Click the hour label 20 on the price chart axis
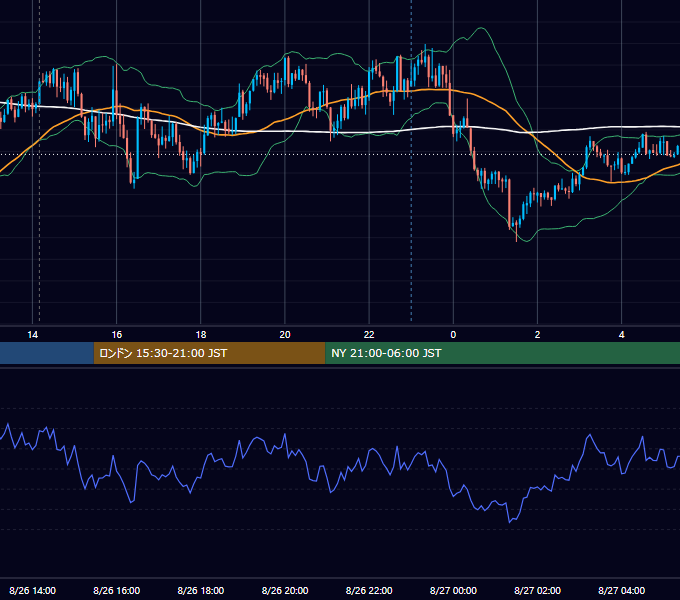 pyautogui.click(x=285, y=335)
